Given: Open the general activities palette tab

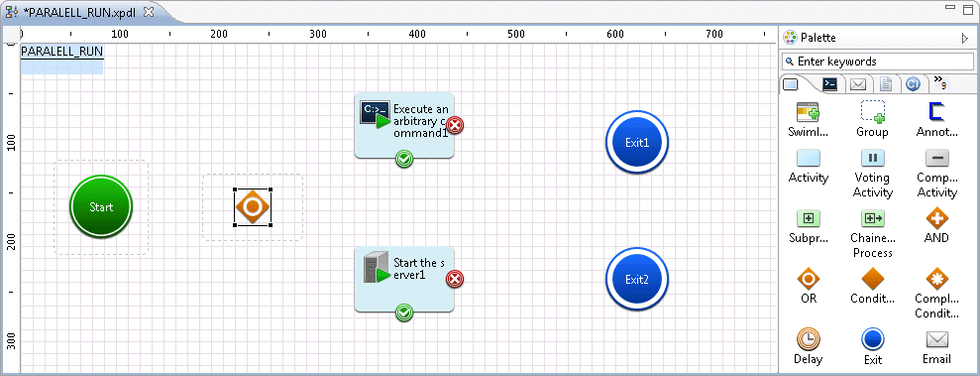Looking at the screenshot, I should pos(792,84).
